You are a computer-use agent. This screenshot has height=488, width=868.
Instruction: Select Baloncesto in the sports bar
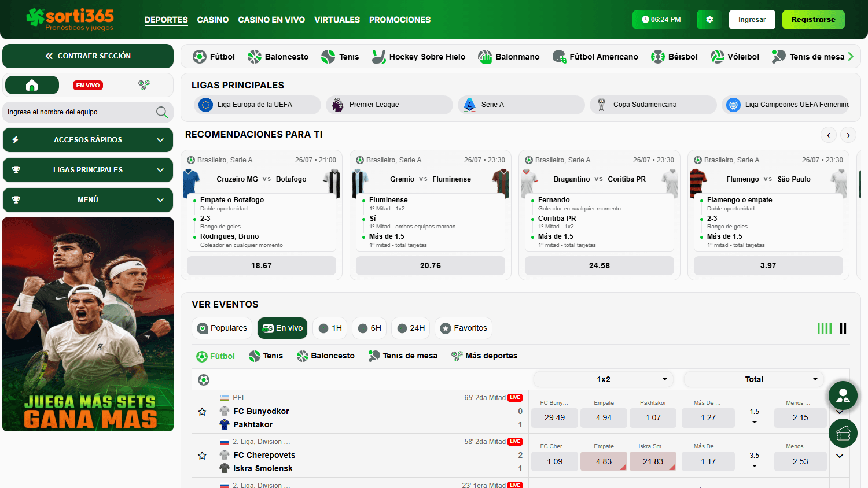[x=278, y=57]
